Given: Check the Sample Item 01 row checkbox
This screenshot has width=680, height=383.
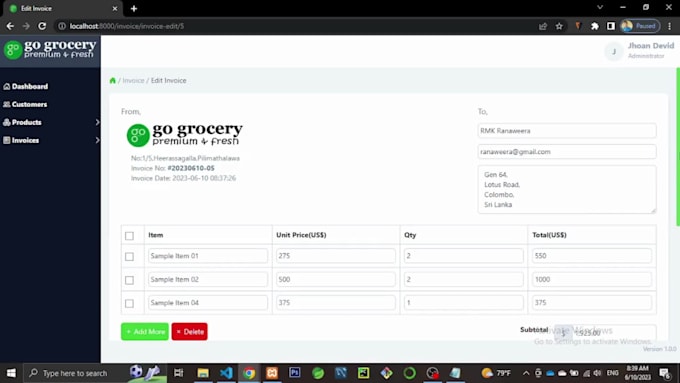Looking at the screenshot, I should click(x=129, y=256).
